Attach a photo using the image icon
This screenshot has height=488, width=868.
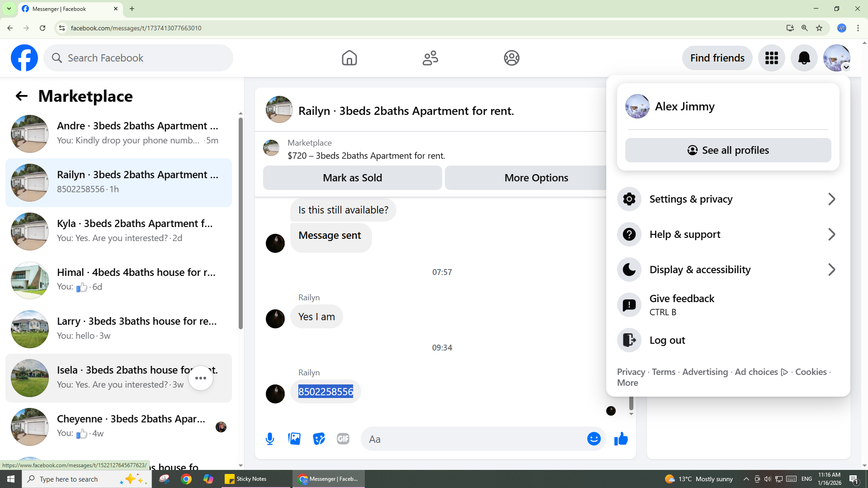point(294,439)
